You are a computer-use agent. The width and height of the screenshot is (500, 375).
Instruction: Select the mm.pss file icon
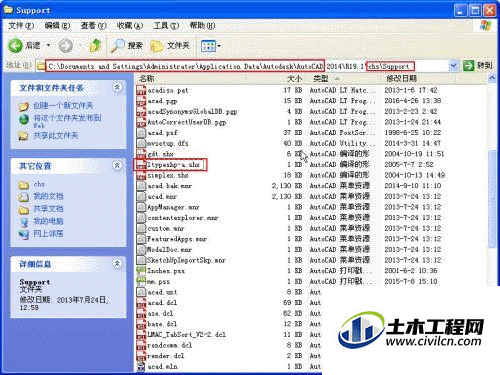tap(141, 282)
